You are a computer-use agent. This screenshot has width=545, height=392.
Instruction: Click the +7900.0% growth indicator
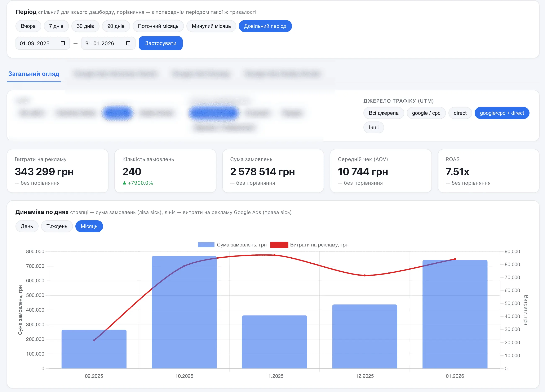click(138, 183)
